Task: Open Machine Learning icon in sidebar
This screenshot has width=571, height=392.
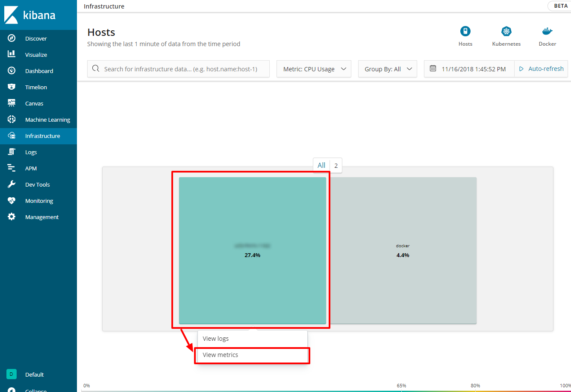Action: [12, 120]
